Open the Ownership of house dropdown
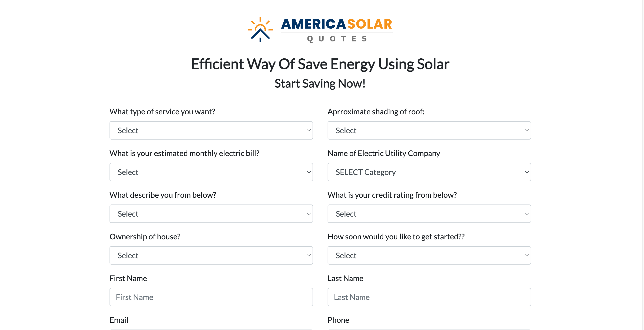This screenshot has height=330, width=644. tap(211, 255)
